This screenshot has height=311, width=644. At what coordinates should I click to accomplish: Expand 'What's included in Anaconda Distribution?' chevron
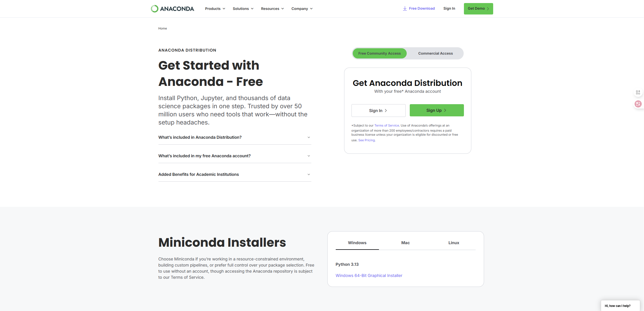(x=309, y=137)
